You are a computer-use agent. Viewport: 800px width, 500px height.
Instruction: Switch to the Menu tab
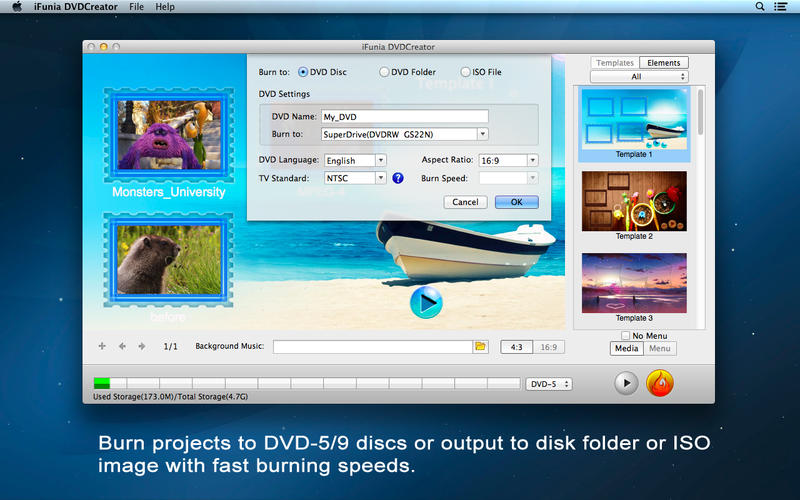pos(660,348)
